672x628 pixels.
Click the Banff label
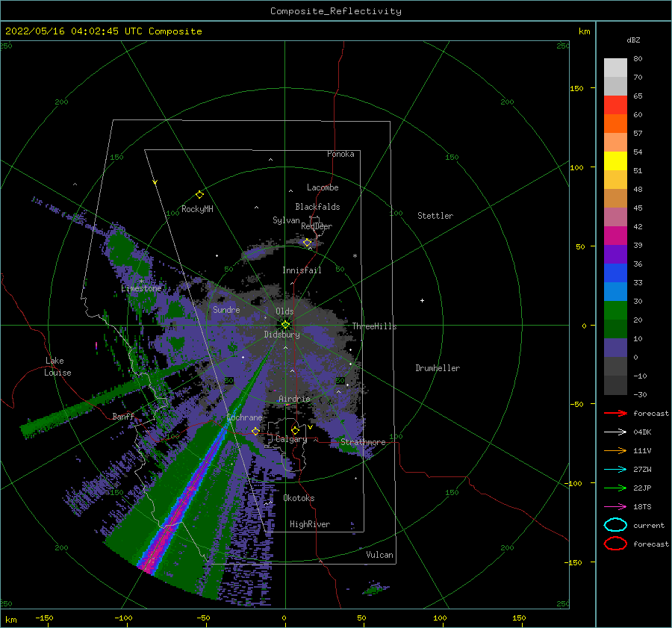tap(123, 416)
